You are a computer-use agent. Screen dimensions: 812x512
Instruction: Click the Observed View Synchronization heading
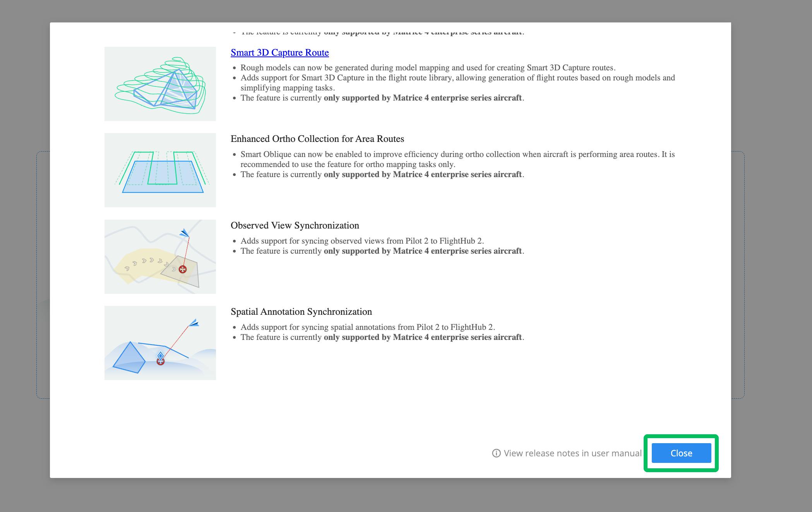coord(295,225)
